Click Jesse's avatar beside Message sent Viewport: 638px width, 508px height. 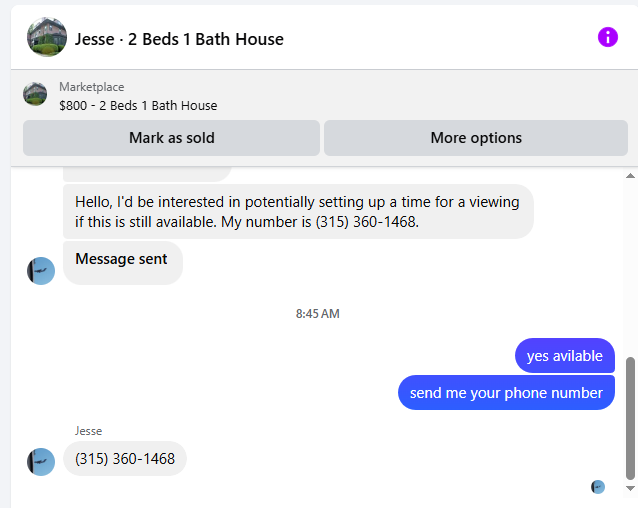41,271
